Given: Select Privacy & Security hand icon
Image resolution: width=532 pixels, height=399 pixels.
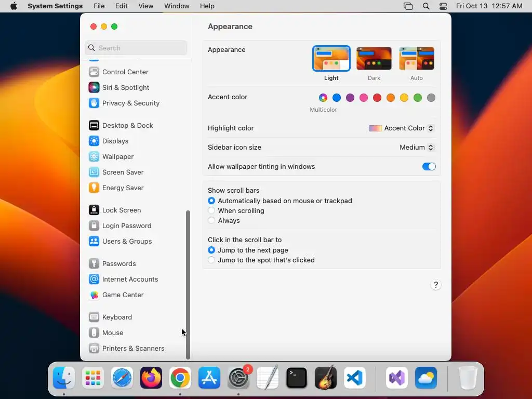Looking at the screenshot, I should click(x=94, y=103).
